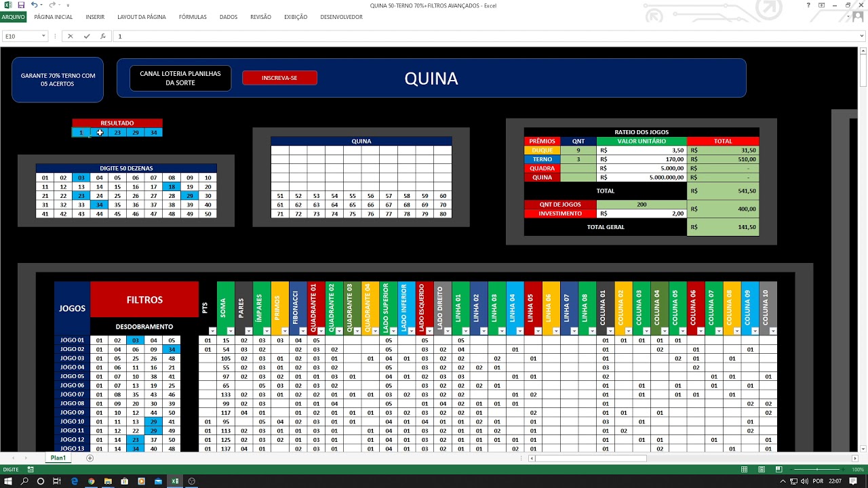Viewport: 868px width, 488px height.
Task: Click the INVESTIMENTO value cell 2,00
Action: 642,213
